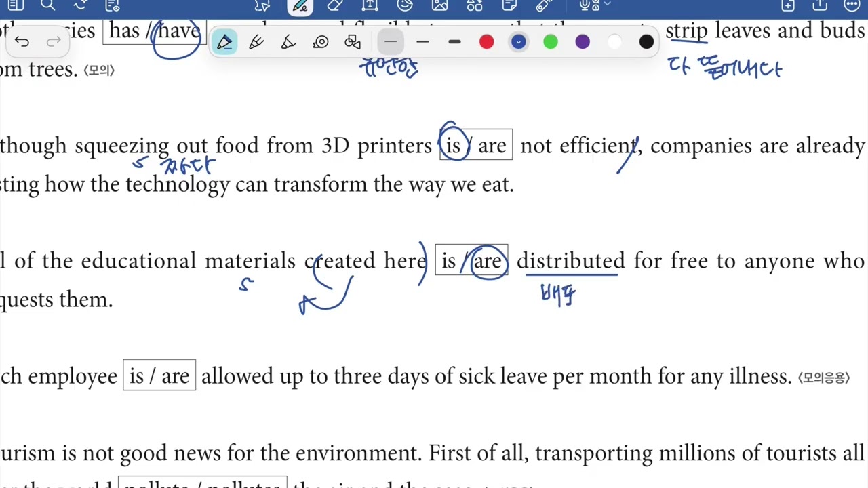Select the shape drawing tool in pen bar
868x488 pixels.
point(353,42)
